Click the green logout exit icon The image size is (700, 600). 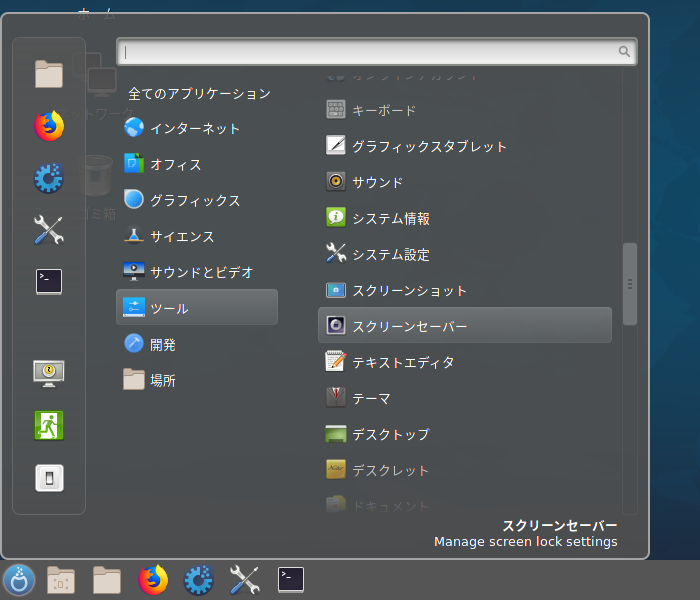[x=49, y=425]
